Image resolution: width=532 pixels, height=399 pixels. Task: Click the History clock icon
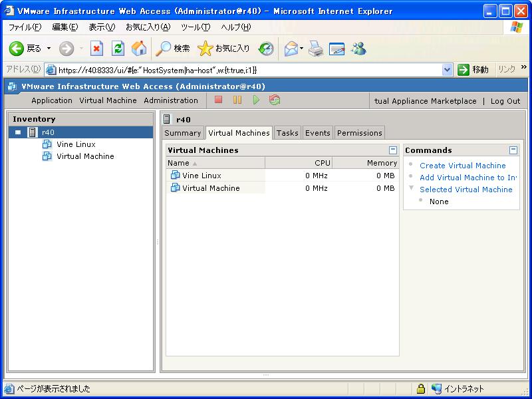tap(265, 49)
